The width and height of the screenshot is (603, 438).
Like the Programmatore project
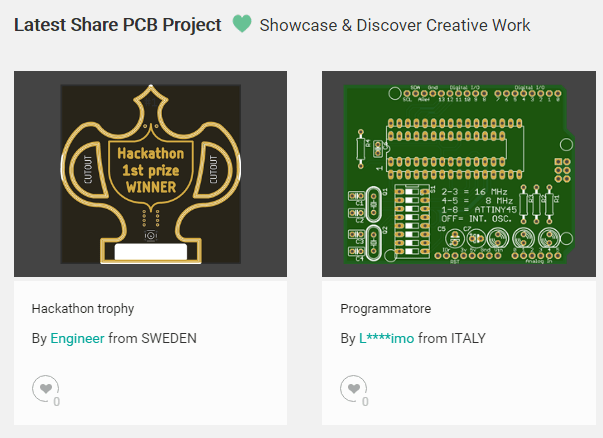352,387
